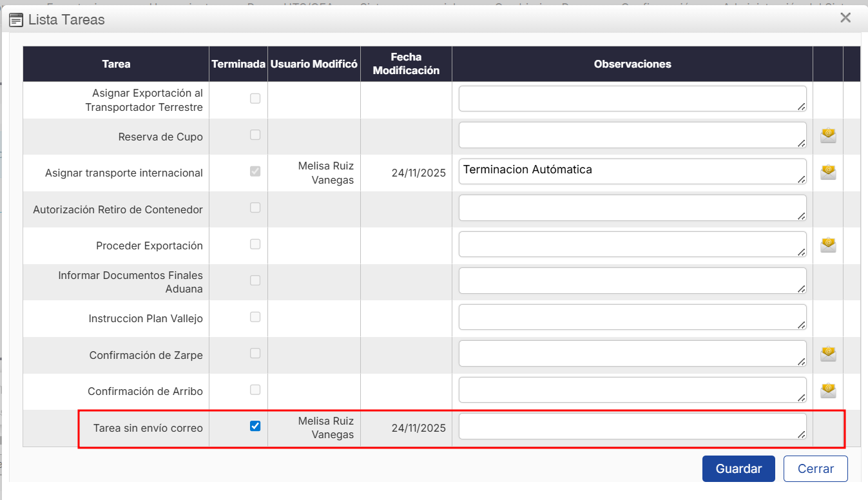Uncheck Terminada for Tarea sin envío correo
This screenshot has height=500, width=868.
coord(255,426)
